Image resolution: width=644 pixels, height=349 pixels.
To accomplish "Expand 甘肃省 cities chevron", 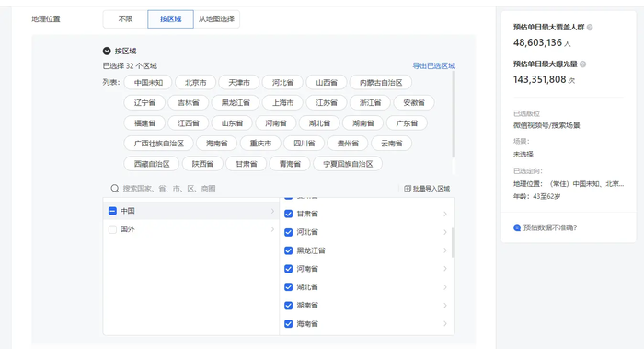I will pos(445,214).
